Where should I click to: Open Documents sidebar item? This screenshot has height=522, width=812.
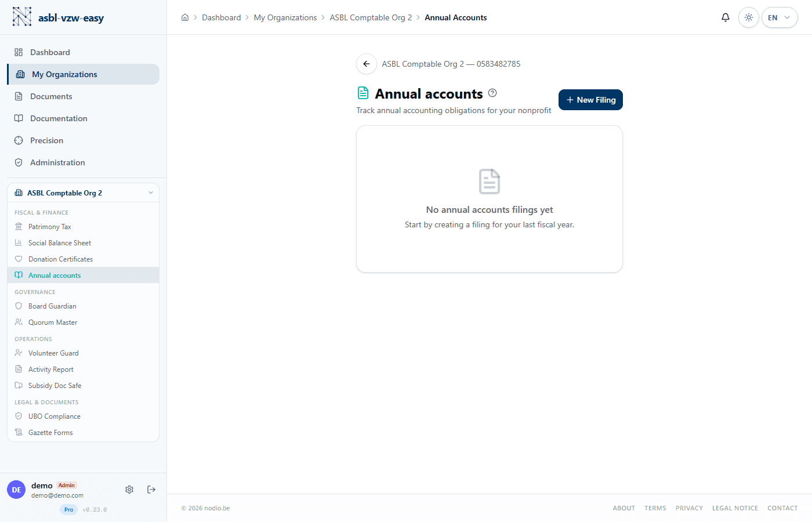(84, 96)
